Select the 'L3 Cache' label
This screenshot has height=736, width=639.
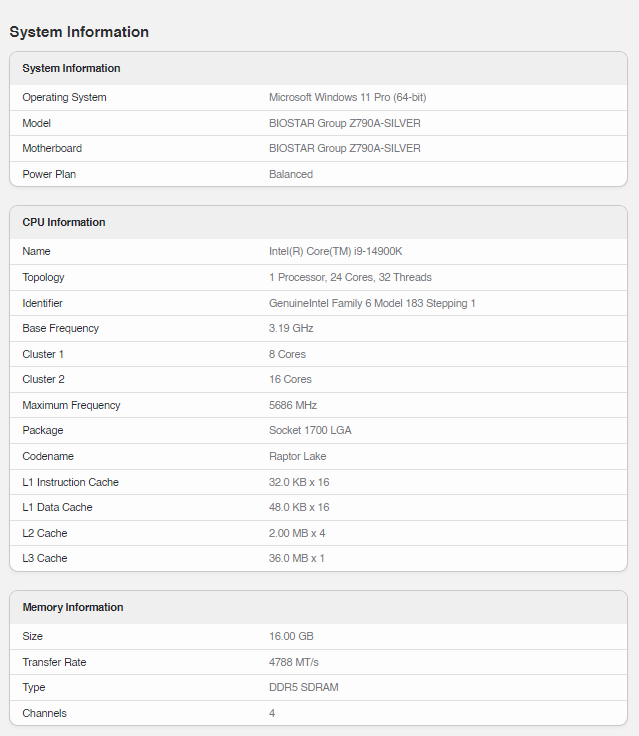point(45,559)
